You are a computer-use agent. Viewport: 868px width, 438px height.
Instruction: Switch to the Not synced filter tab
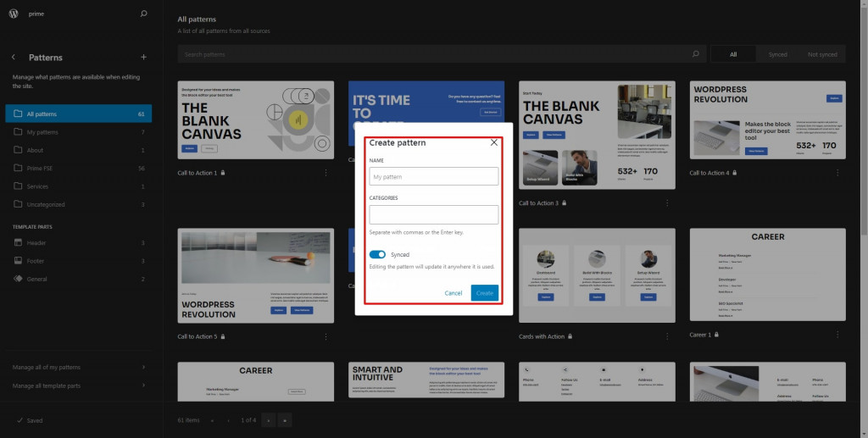tap(822, 54)
